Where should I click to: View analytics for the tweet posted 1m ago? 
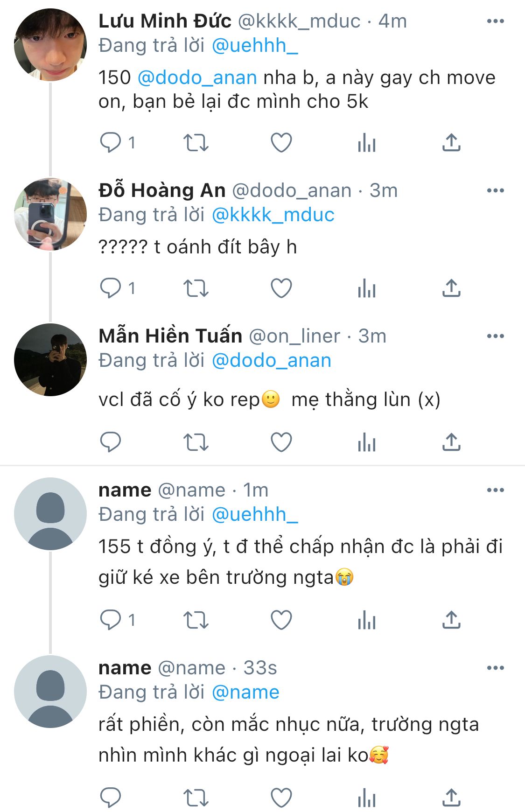pos(367,620)
